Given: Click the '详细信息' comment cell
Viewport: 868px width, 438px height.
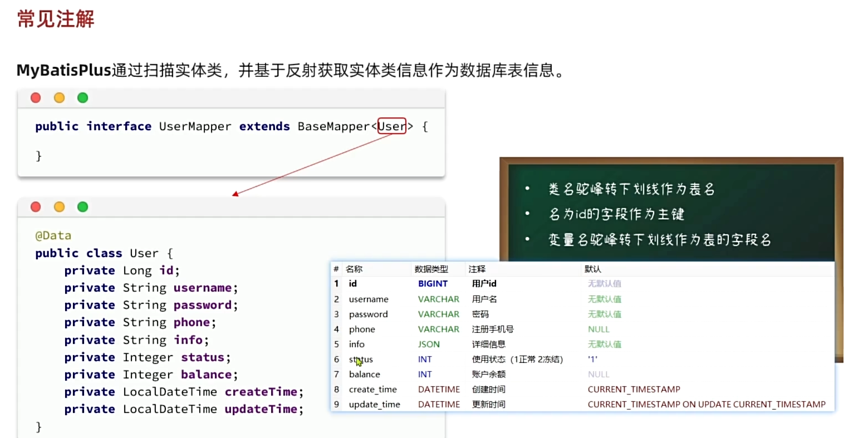Looking at the screenshot, I should coord(489,344).
